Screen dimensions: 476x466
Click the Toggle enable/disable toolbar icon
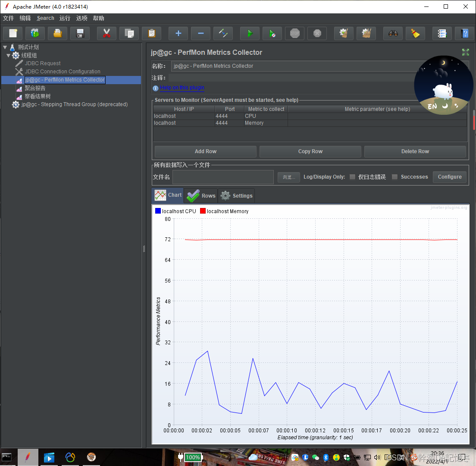pos(223,33)
